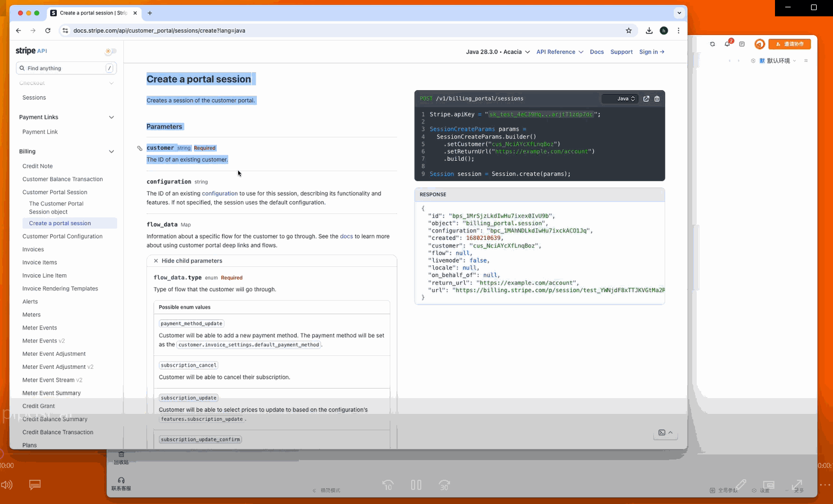Image resolution: width=833 pixels, height=504 pixels.
Task: Open the Chrome three-dot menu
Action: pyautogui.click(x=678, y=30)
